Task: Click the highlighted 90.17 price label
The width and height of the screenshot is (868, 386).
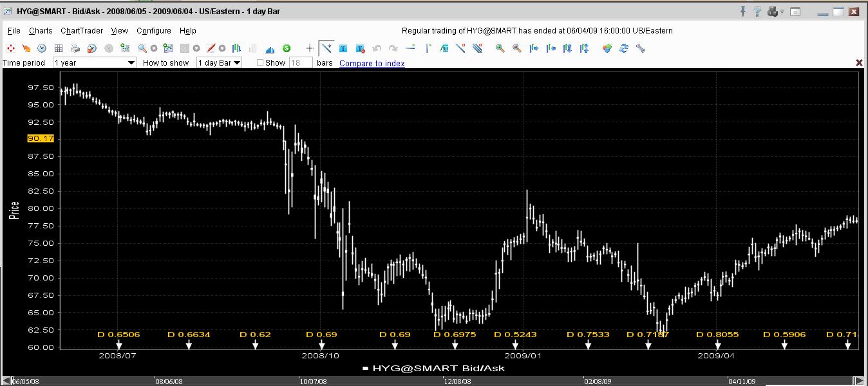Action: pyautogui.click(x=41, y=138)
